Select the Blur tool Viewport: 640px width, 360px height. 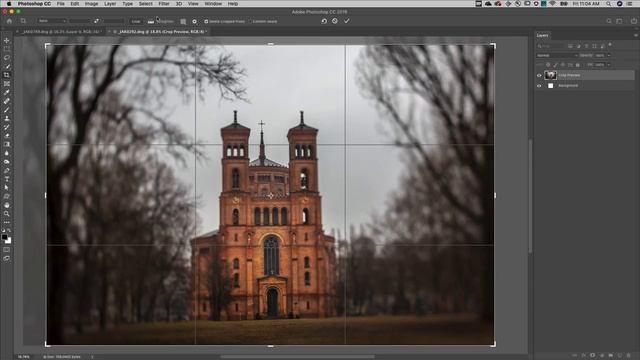click(x=7, y=153)
